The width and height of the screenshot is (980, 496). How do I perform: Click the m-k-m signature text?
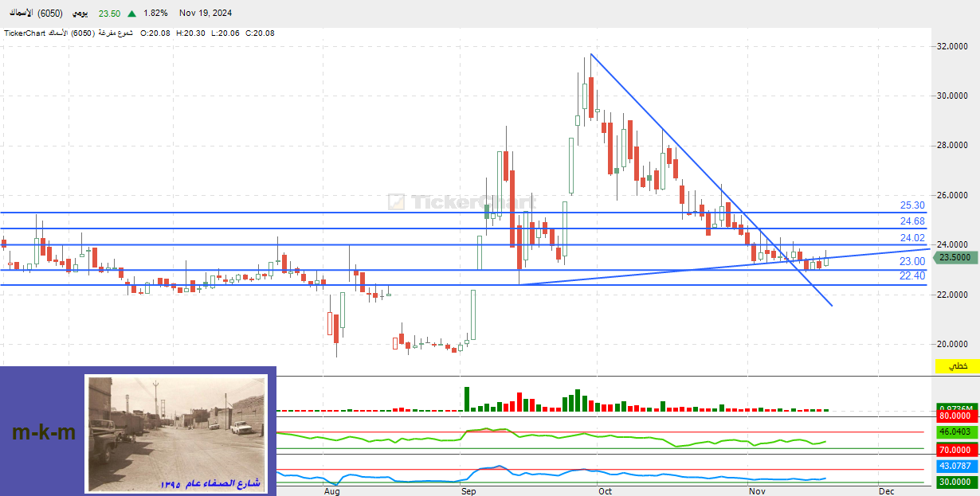44,433
